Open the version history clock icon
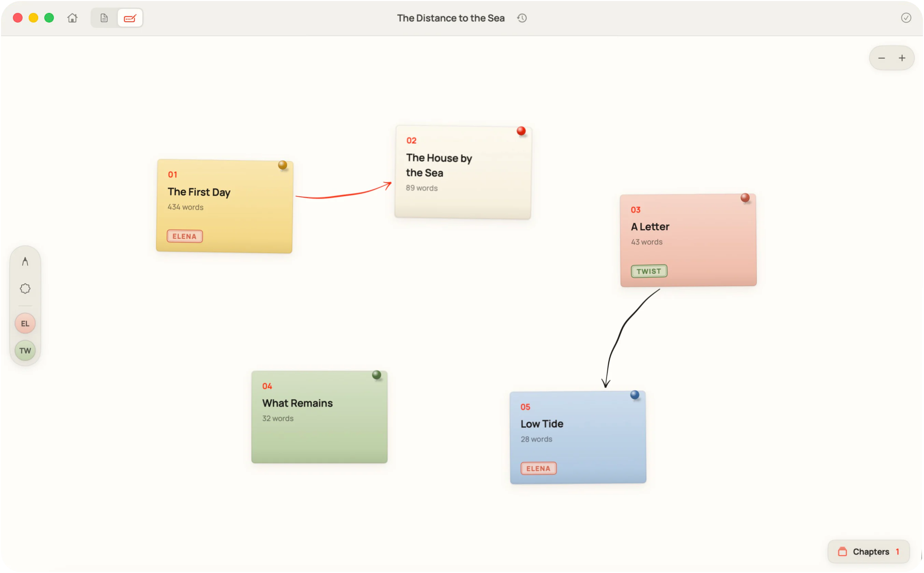This screenshot has width=924, height=573. (x=522, y=18)
